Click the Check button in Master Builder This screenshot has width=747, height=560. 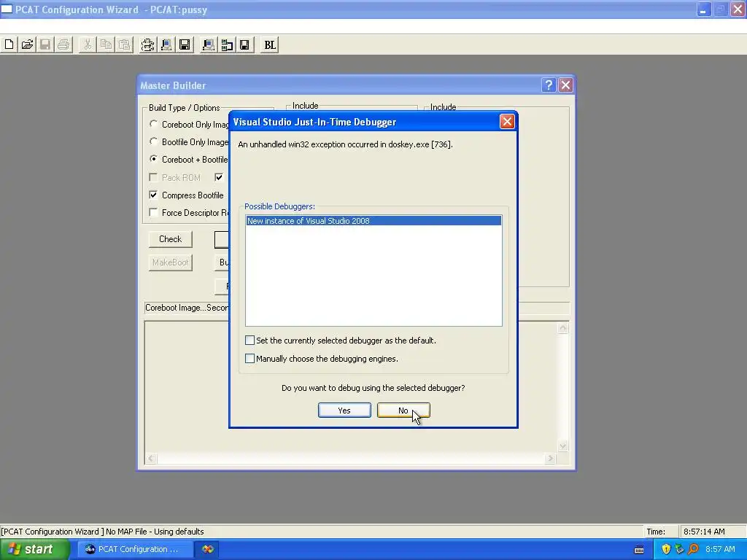point(170,239)
